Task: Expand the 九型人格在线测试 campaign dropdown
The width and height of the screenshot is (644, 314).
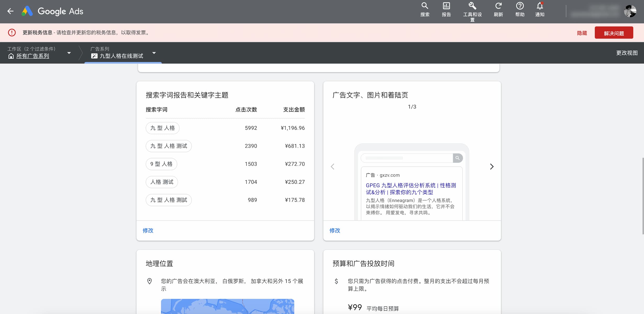Action: point(154,53)
